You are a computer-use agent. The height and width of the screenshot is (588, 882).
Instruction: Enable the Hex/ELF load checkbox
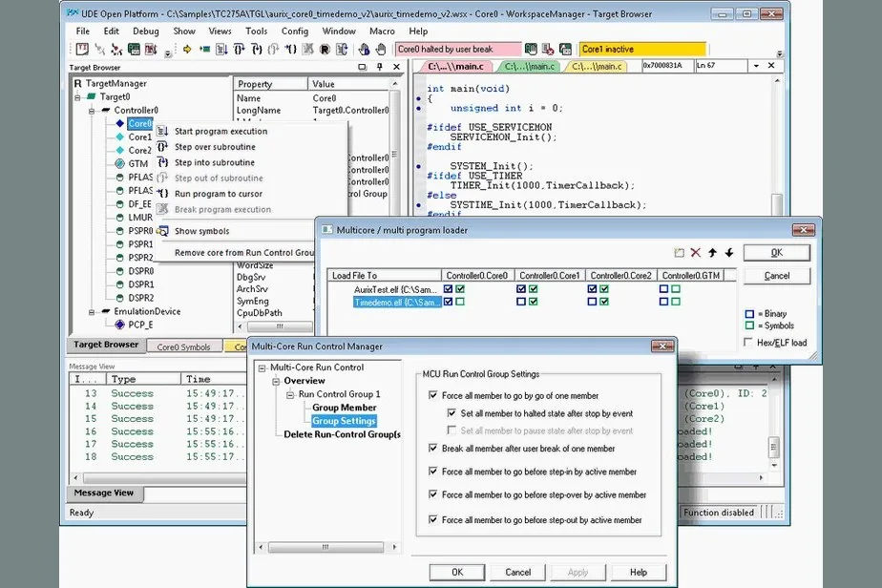click(x=748, y=342)
